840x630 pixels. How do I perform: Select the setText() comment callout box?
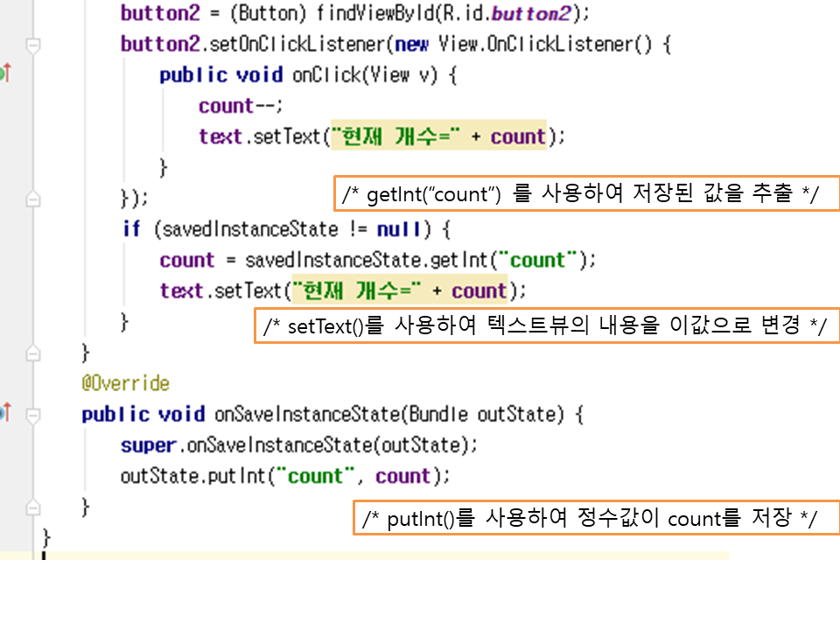(x=546, y=326)
